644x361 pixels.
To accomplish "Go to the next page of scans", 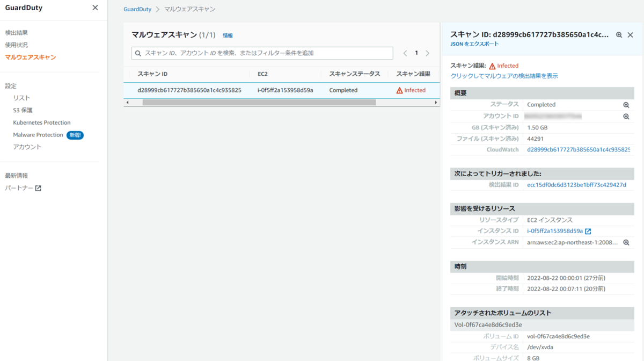I will click(428, 53).
